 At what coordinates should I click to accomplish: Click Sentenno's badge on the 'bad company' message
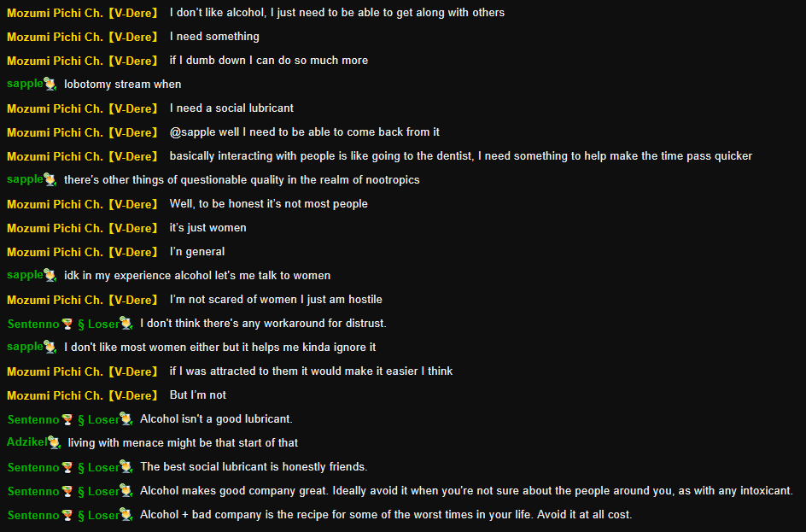[x=126, y=514]
